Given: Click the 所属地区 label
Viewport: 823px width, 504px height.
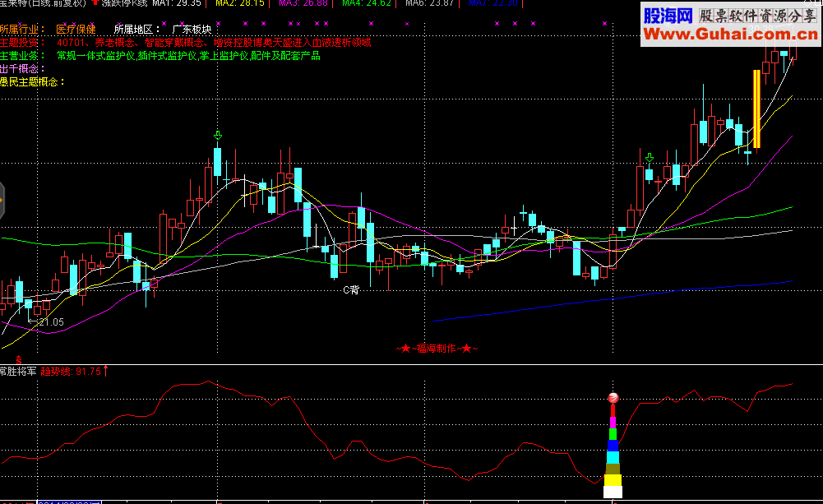Looking at the screenshot, I should point(136,30).
